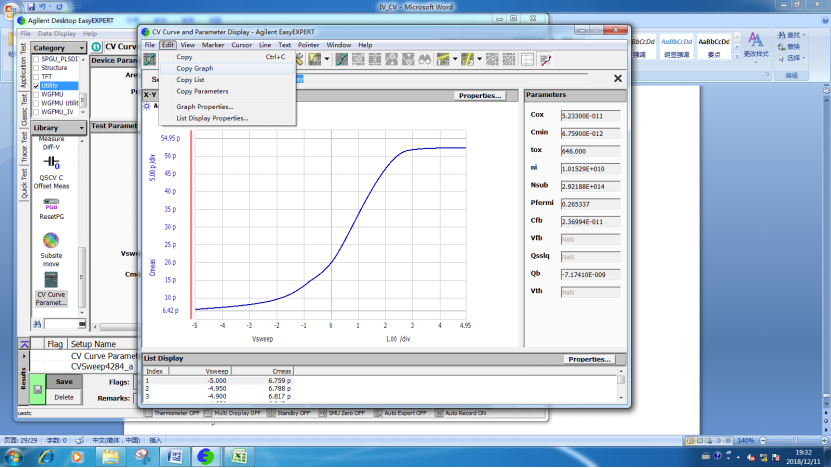Click the List Display Properties button
Viewport: 831px width, 468px height.
click(589, 359)
